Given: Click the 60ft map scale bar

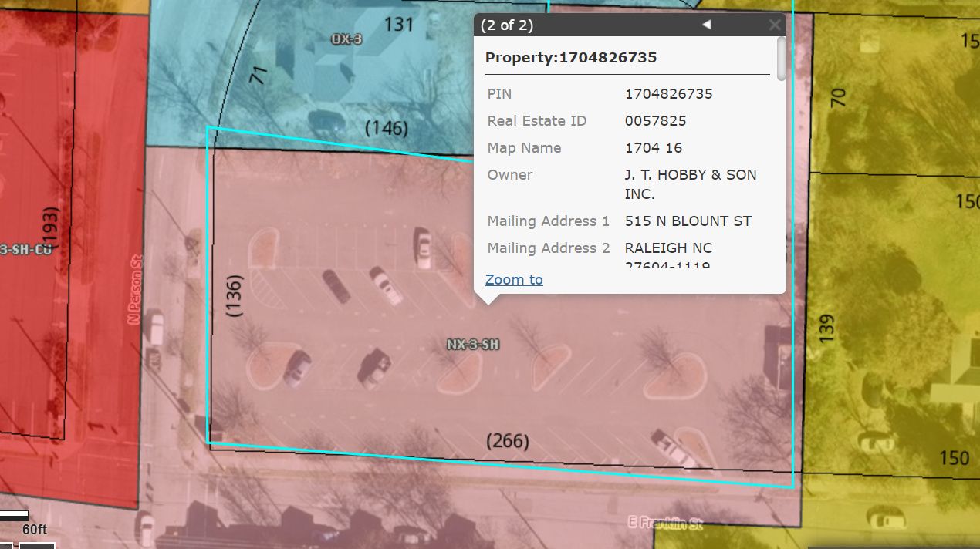Looking at the screenshot, I should pos(15,515).
